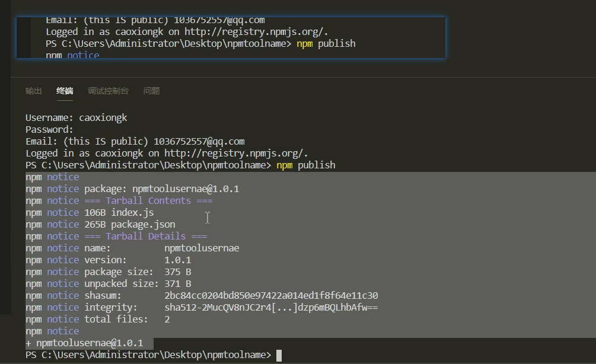This screenshot has width=596, height=364.
Task: Place cursor at the final PS prompt
Action: [279, 355]
